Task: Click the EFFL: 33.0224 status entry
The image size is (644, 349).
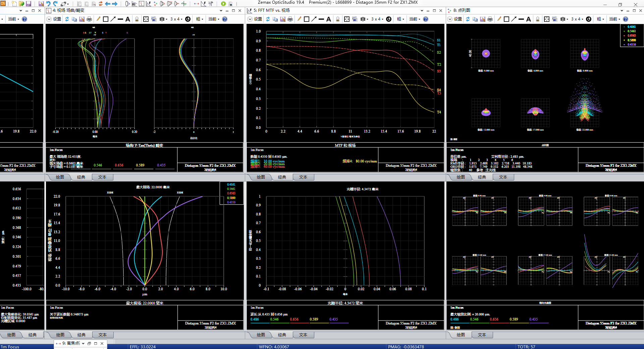Action: [x=143, y=347]
